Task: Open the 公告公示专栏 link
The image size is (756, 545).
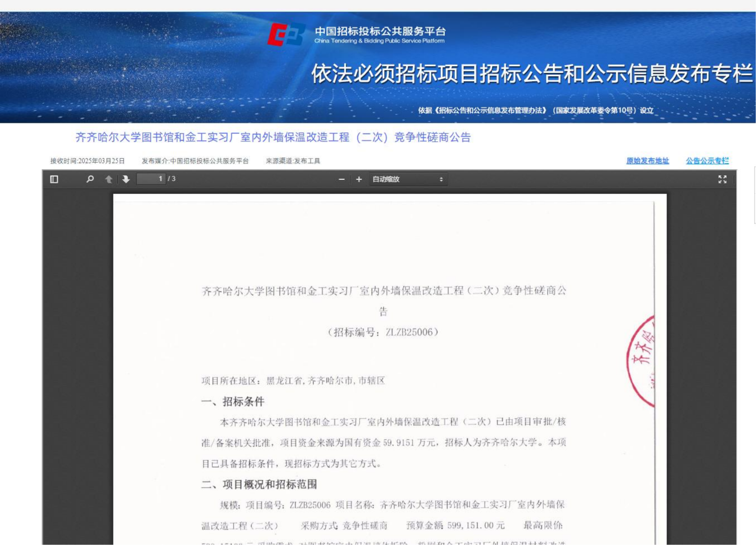Action: (707, 161)
